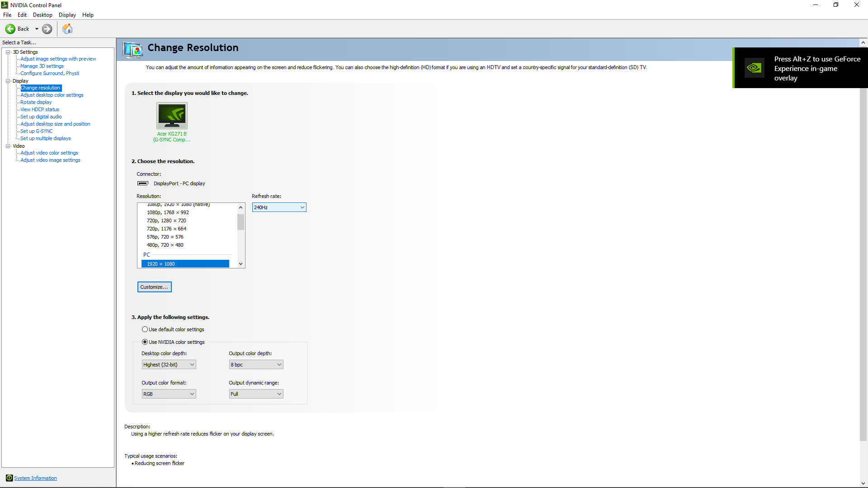This screenshot has width=868, height=488.
Task: Click main page scroll up arrow
Action: [x=863, y=42]
